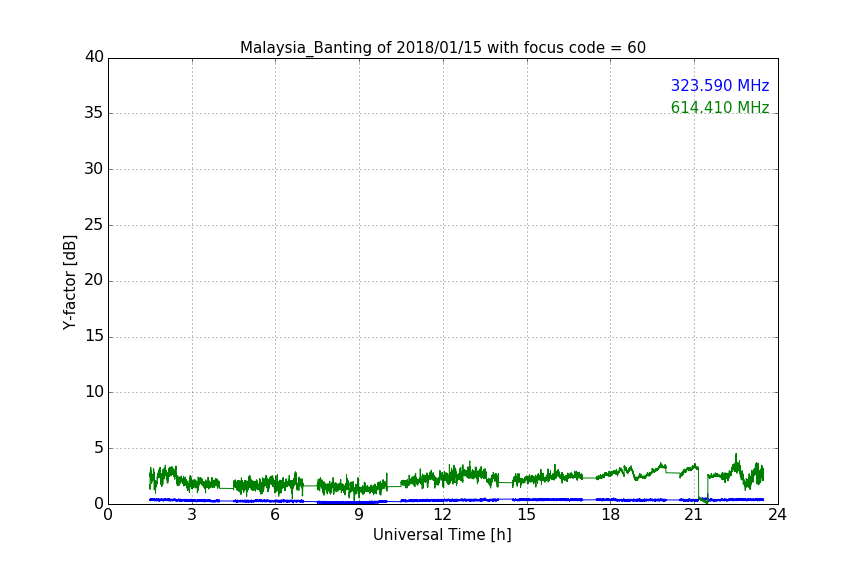The image size is (864, 576).
Task: Click the 'Universal Time [h]' axis label
Action: tap(442, 535)
